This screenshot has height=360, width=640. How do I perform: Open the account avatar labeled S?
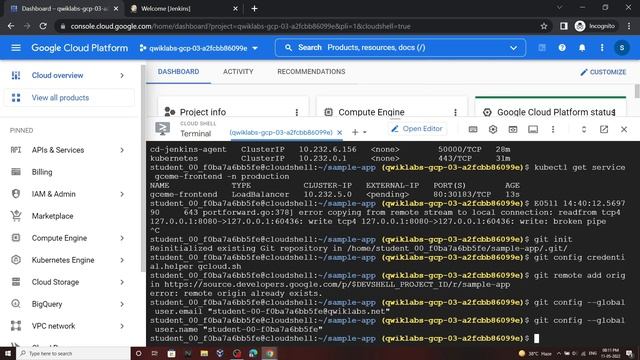coord(622,48)
